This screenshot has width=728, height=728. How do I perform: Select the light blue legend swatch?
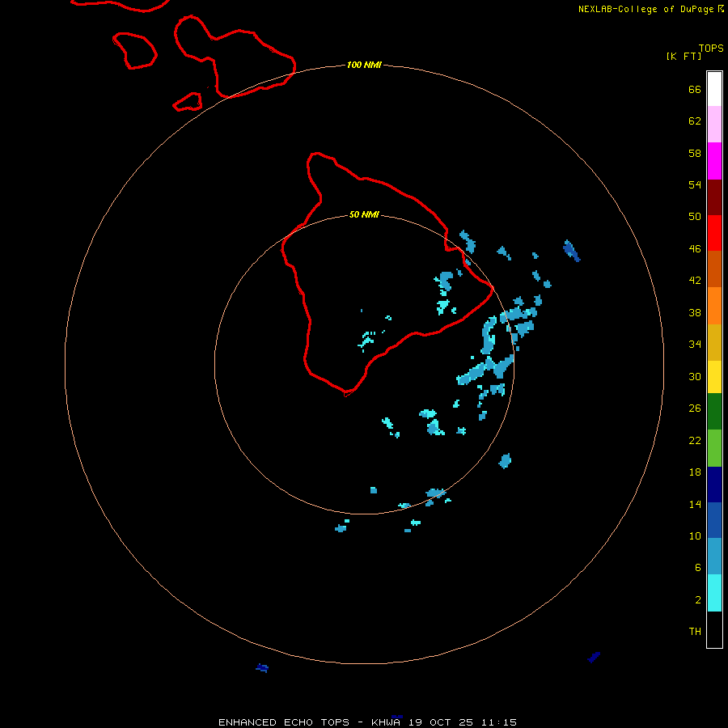(x=714, y=556)
